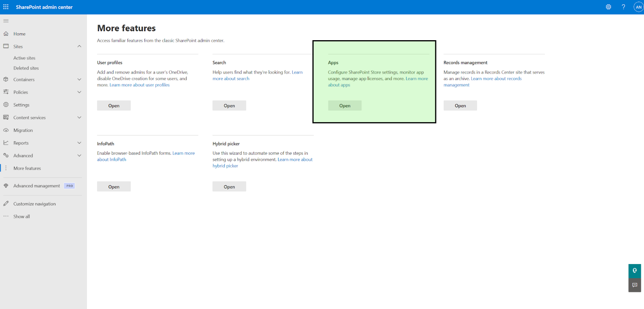Open the Search feature
Viewport: 644px width, 309px height.
click(229, 106)
